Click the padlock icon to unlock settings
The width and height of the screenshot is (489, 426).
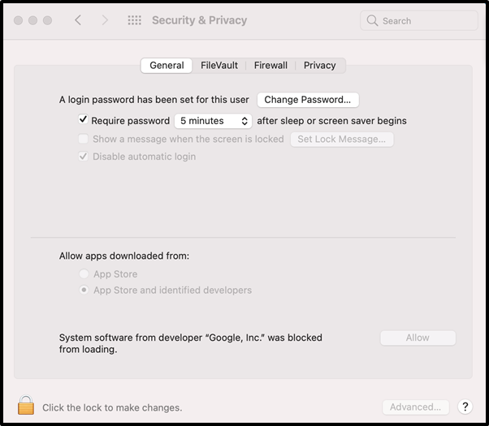[26, 405]
